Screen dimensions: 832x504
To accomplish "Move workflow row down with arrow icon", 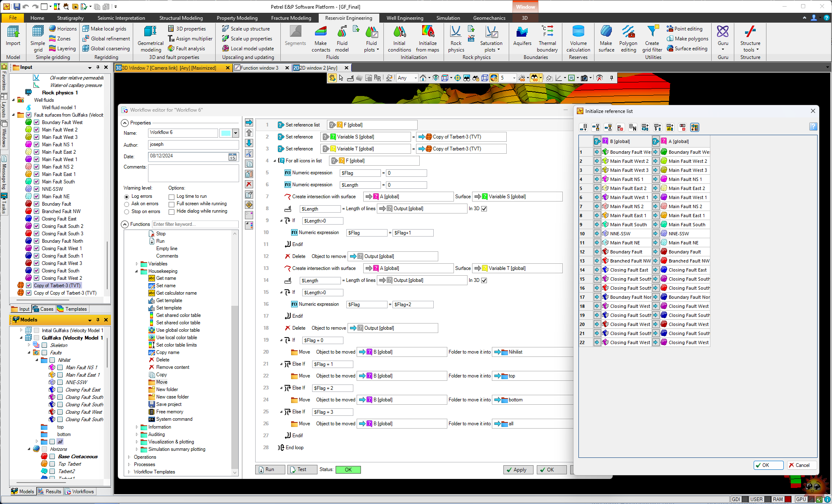I will [249, 143].
